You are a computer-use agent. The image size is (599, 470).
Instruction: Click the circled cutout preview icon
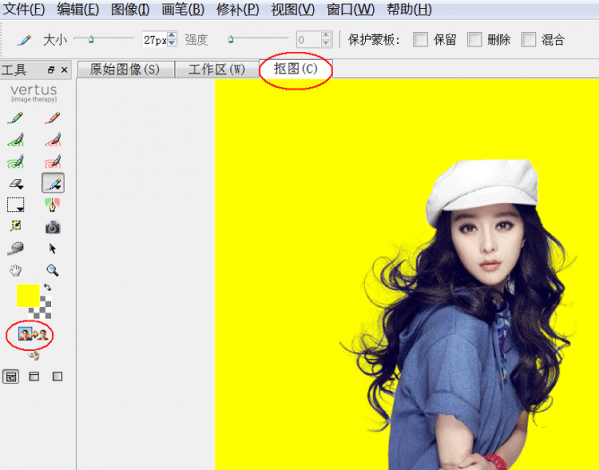point(33,335)
